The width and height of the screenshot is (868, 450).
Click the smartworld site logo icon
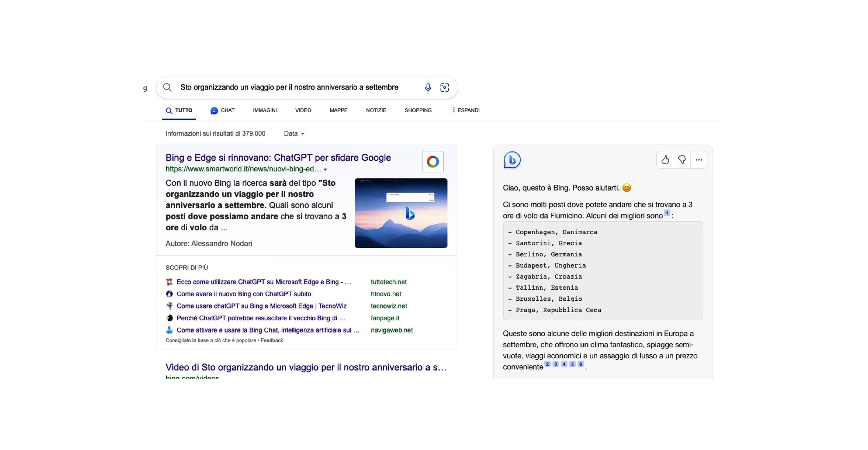(433, 162)
